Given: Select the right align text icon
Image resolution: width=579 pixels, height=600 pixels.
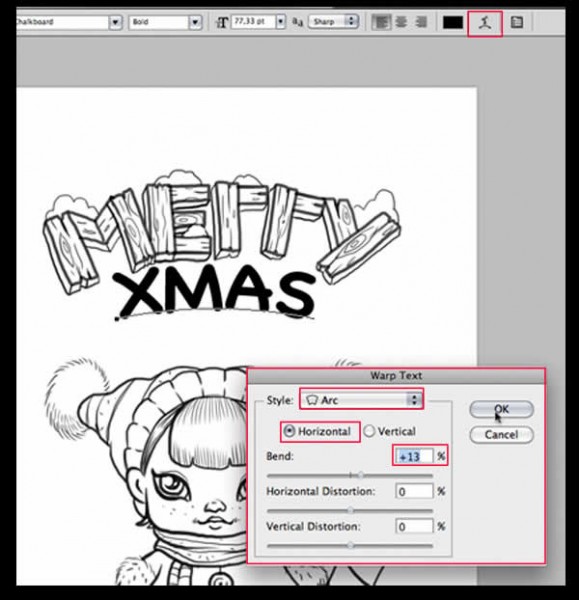Looking at the screenshot, I should click(421, 22).
